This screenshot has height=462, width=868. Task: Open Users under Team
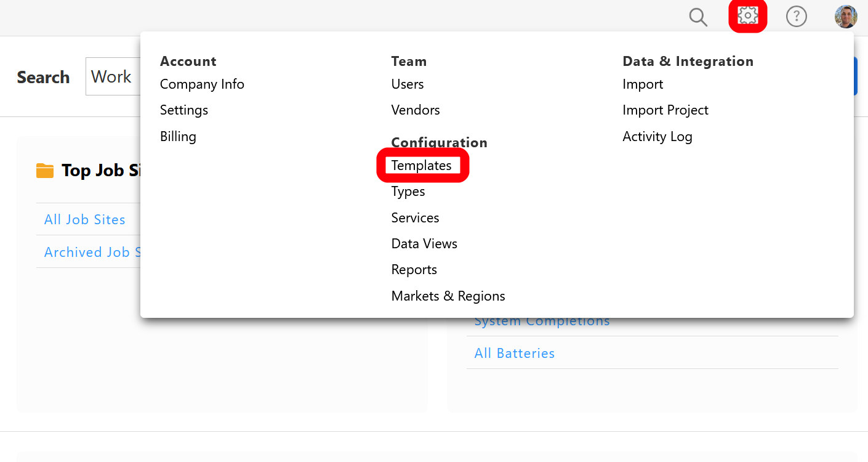tap(408, 84)
